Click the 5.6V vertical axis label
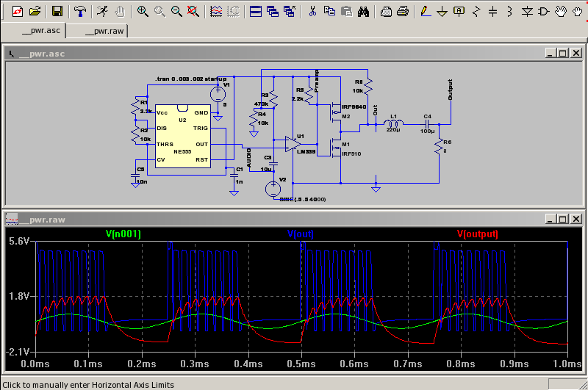This screenshot has height=390, width=588. tap(19, 241)
